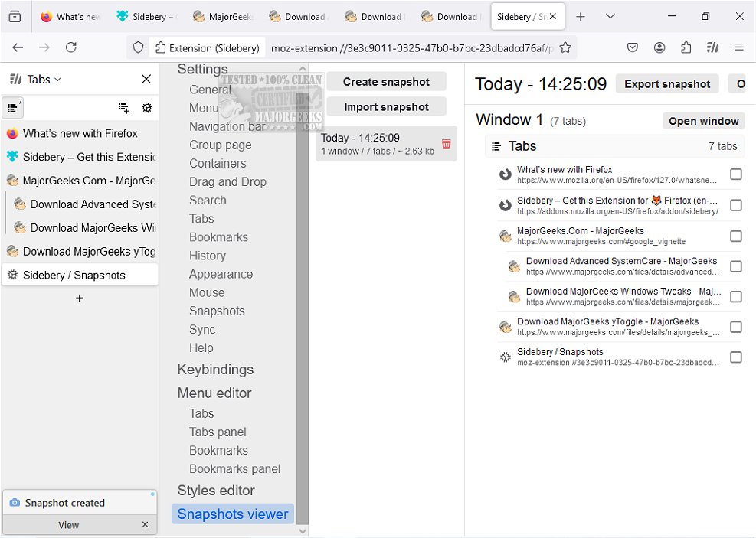756x538 pixels.
Task: Open Appearance settings section
Action: 221,274
